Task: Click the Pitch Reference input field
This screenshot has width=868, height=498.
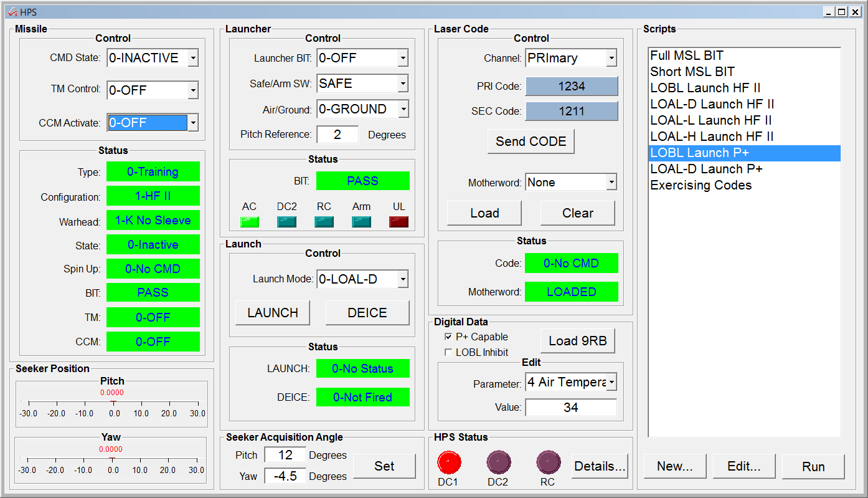Action: [337, 135]
